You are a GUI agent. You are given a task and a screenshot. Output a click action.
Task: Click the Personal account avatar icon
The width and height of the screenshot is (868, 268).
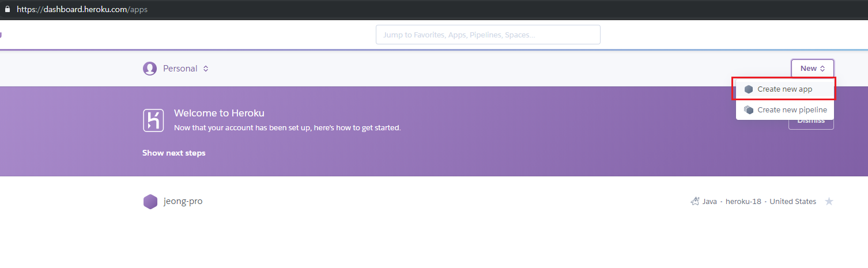tap(150, 69)
